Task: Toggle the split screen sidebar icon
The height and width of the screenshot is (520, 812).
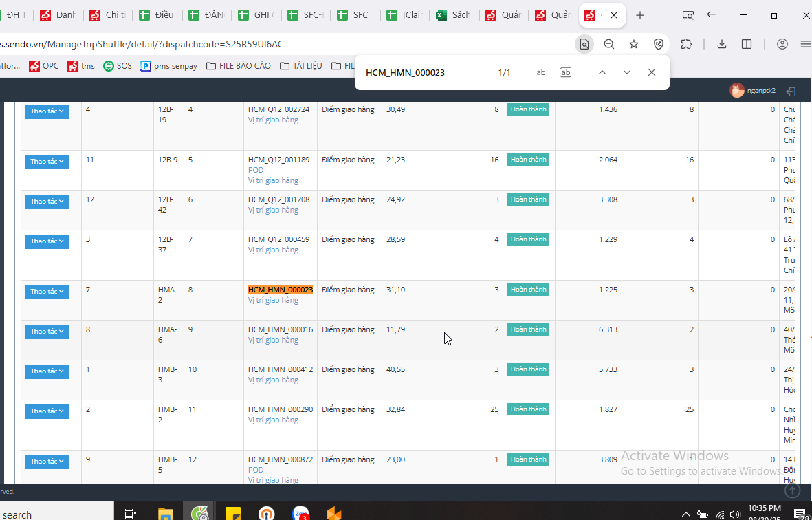Action: point(747,44)
